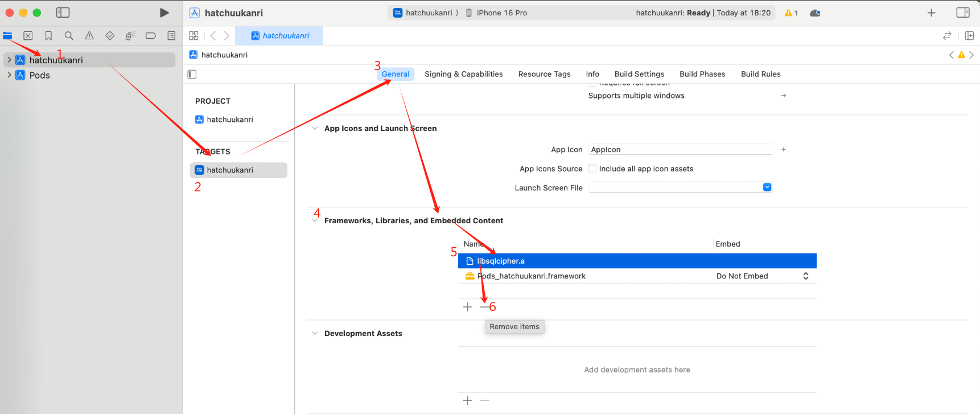Expand the hatchuukanri project in the navigator

pyautogui.click(x=9, y=60)
